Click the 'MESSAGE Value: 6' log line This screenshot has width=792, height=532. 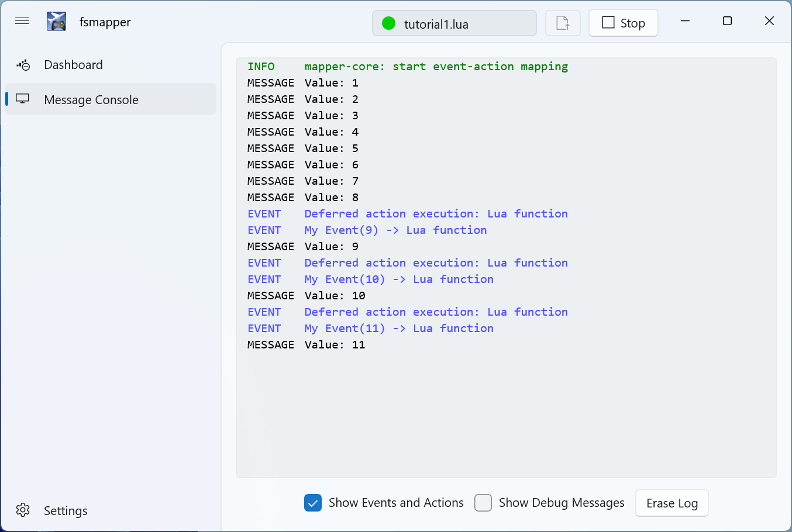(303, 165)
